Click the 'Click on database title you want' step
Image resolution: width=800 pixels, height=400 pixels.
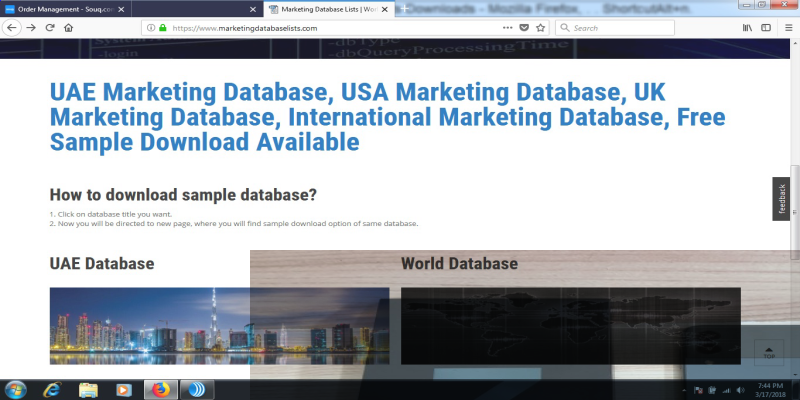click(x=111, y=214)
